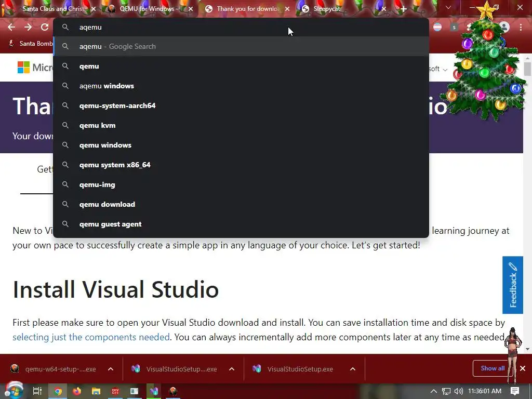532x399 pixels.
Task: Open File Explorer from the taskbar
Action: pyautogui.click(x=96, y=391)
